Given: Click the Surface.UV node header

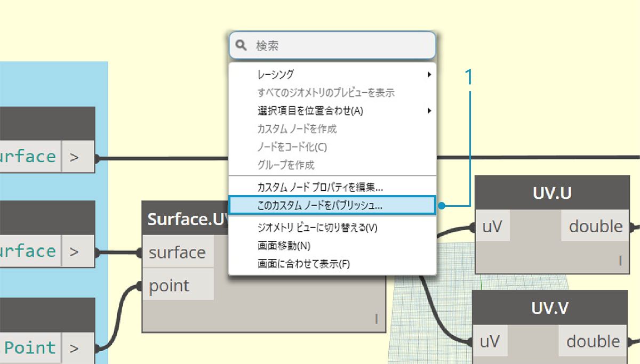Looking at the screenshot, I should pyautogui.click(x=185, y=219).
